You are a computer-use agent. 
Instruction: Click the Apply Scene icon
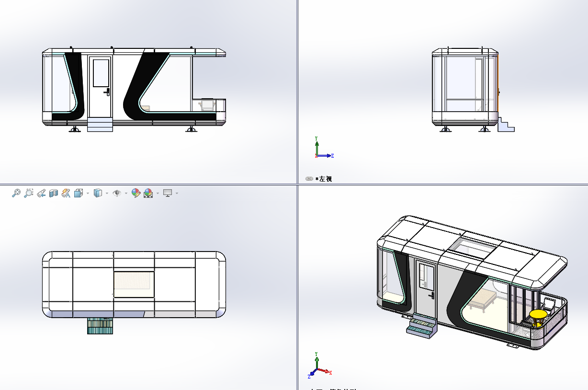(148, 193)
